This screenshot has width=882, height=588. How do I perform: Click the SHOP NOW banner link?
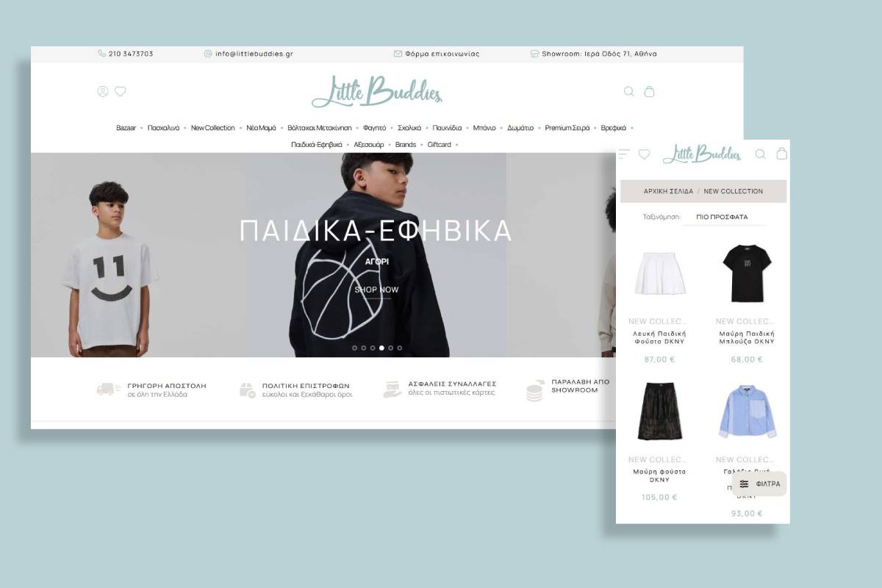click(376, 290)
